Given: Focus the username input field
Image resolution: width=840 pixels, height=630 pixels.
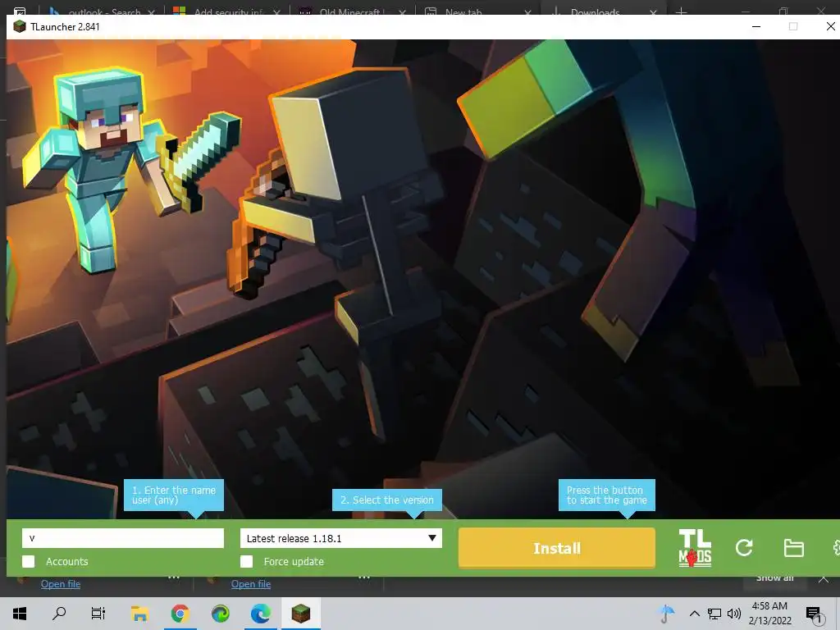Looking at the screenshot, I should coord(123,538).
